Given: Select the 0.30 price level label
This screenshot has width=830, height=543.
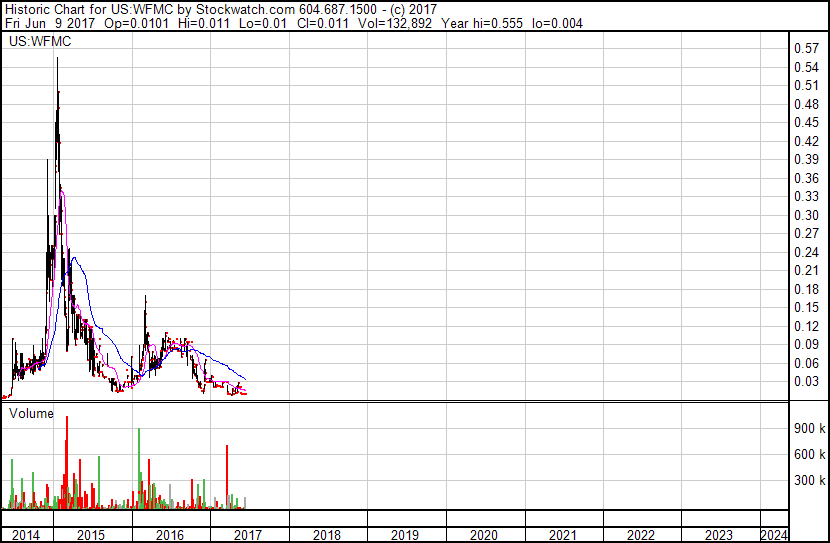Looking at the screenshot, I should [x=806, y=215].
